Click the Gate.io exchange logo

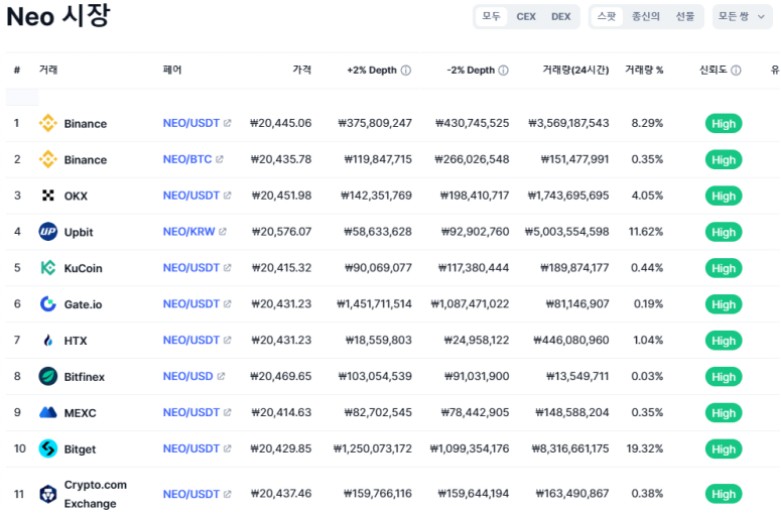click(48, 304)
